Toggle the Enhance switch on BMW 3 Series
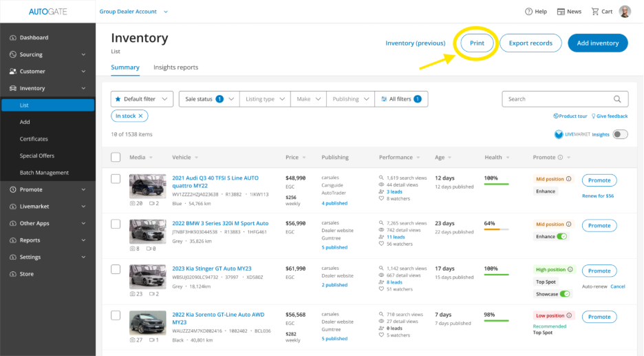The height and width of the screenshot is (356, 644). [x=562, y=236]
